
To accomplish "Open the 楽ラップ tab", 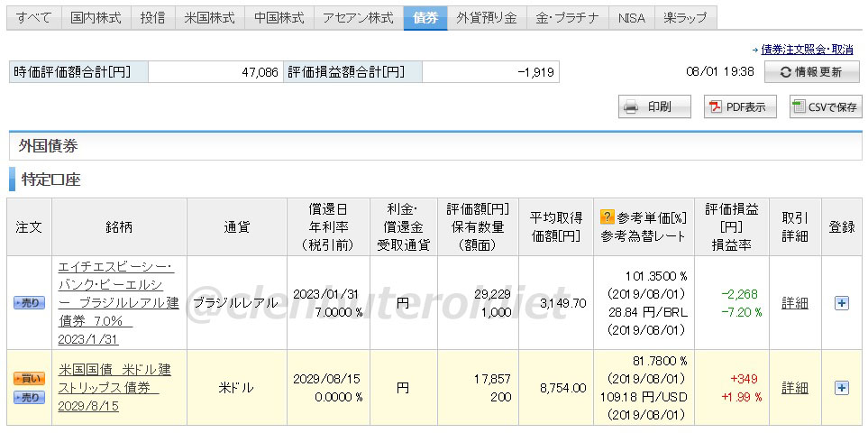I will pos(685,18).
